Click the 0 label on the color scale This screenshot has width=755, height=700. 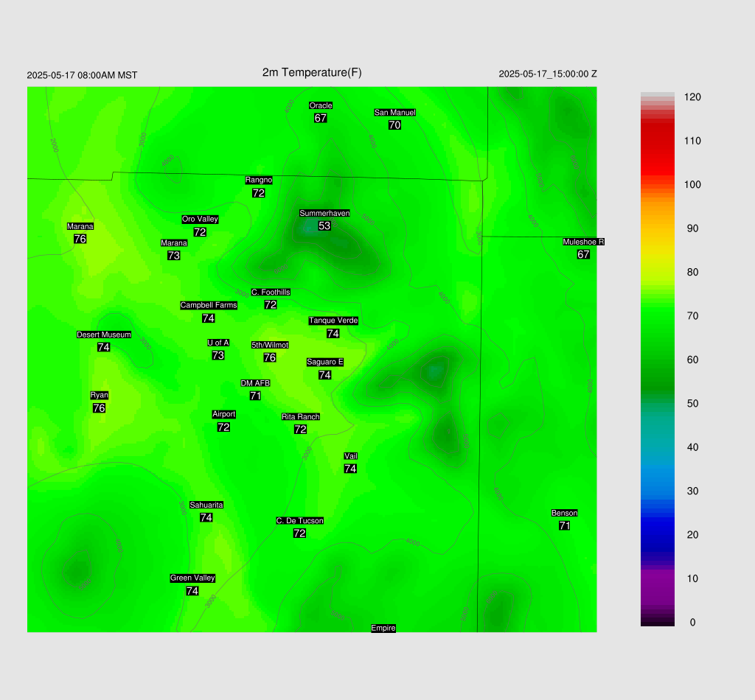pos(692,623)
